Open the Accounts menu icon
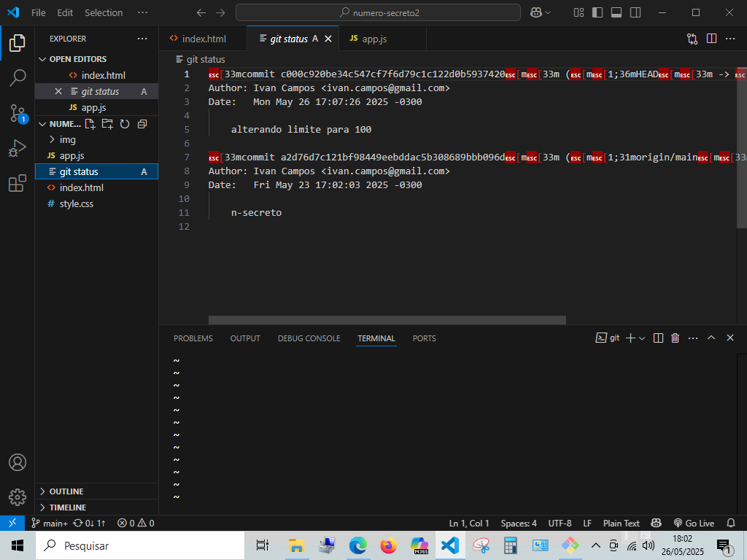The image size is (747, 560). pyautogui.click(x=18, y=462)
